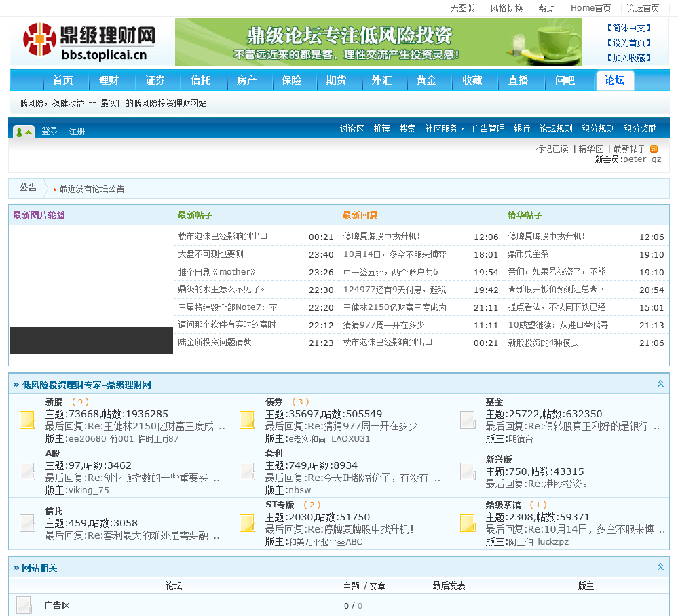Open the 债券 forum folder icon
Image resolution: width=678 pixels, height=616 pixels.
tap(247, 420)
